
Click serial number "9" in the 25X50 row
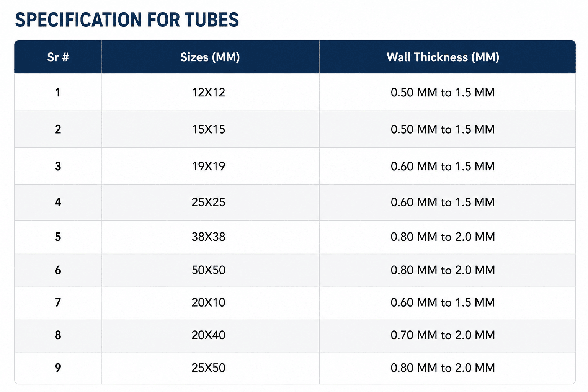tap(58, 367)
